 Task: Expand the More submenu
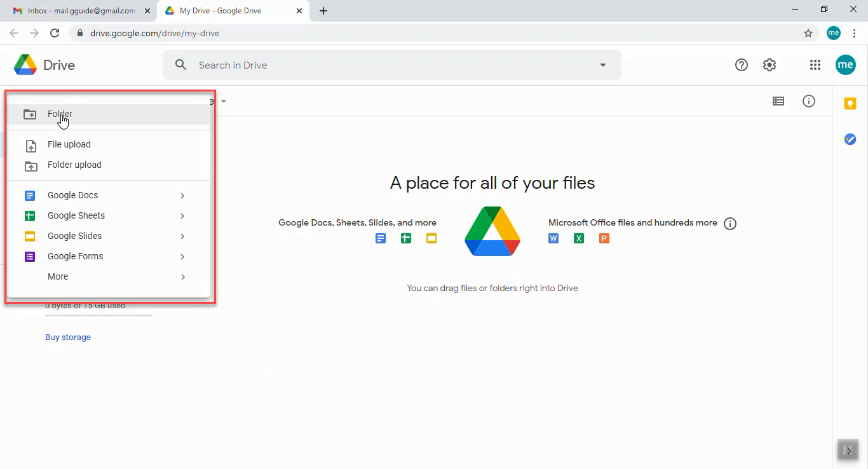point(182,276)
